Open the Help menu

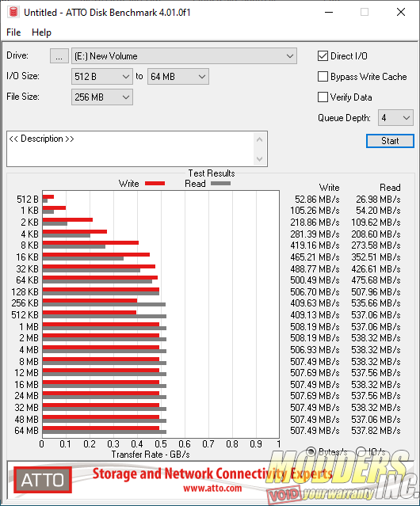42,32
